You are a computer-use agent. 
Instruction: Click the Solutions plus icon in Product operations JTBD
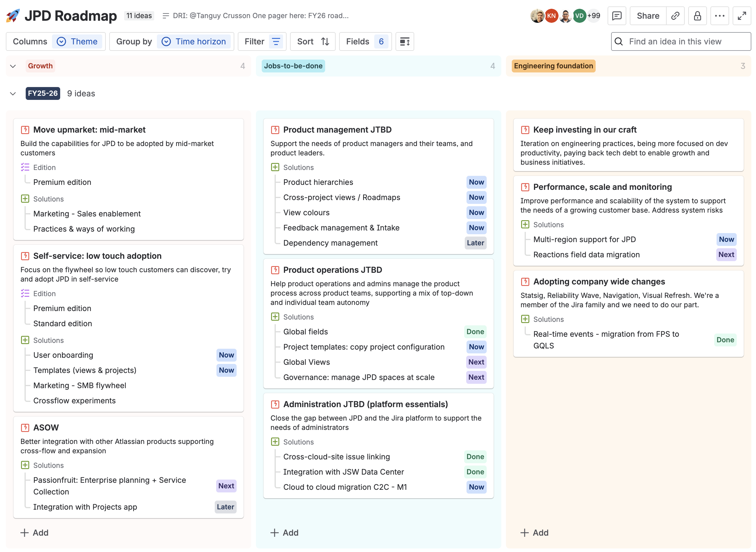[x=275, y=316]
